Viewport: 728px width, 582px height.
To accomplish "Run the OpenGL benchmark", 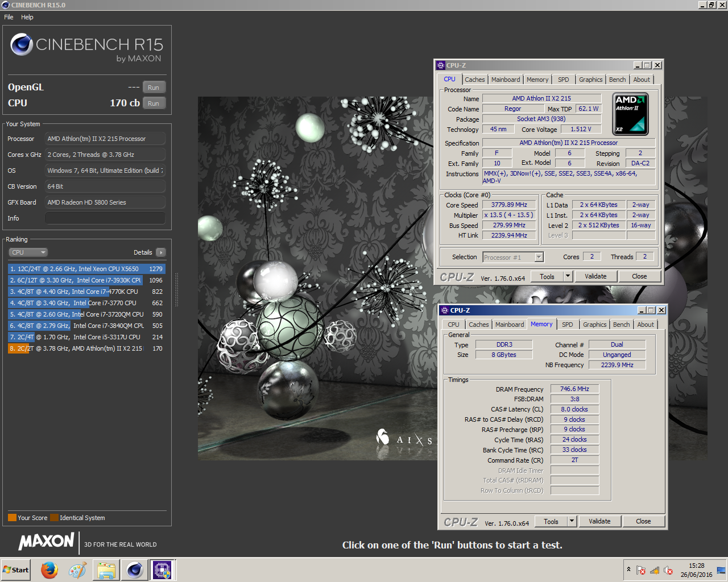I will (154, 87).
